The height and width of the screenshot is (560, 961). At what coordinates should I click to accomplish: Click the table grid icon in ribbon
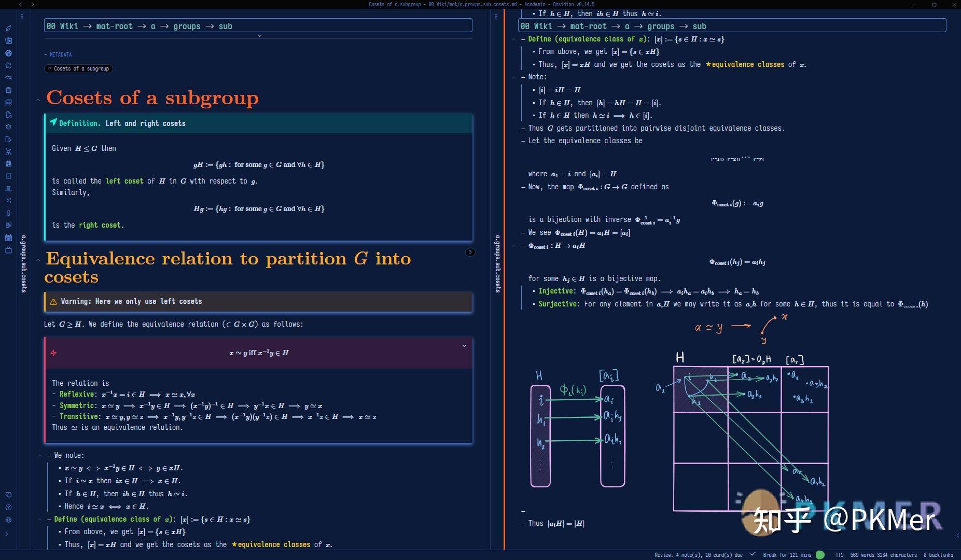tap(8, 102)
